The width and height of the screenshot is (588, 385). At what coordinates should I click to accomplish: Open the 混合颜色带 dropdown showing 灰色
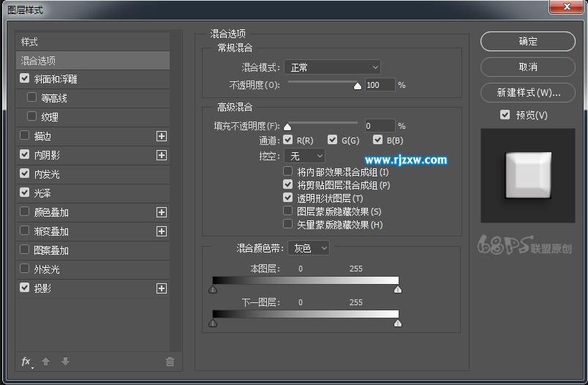(309, 248)
